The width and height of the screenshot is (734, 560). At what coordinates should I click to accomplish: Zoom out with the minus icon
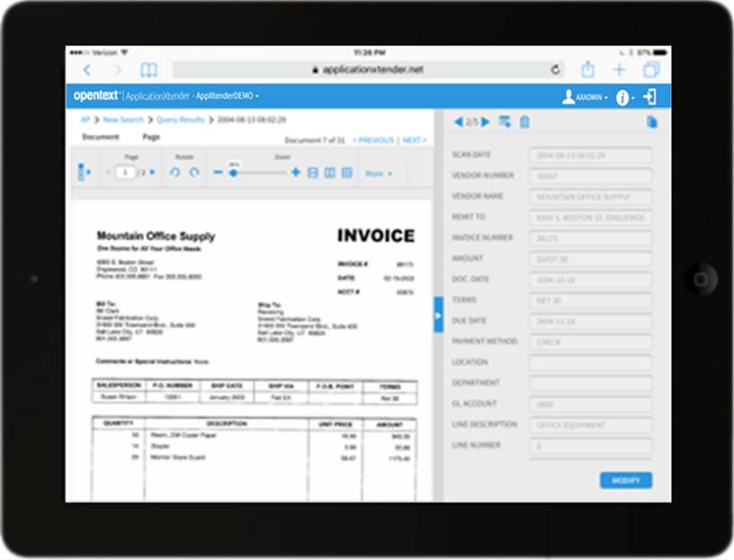tap(218, 173)
